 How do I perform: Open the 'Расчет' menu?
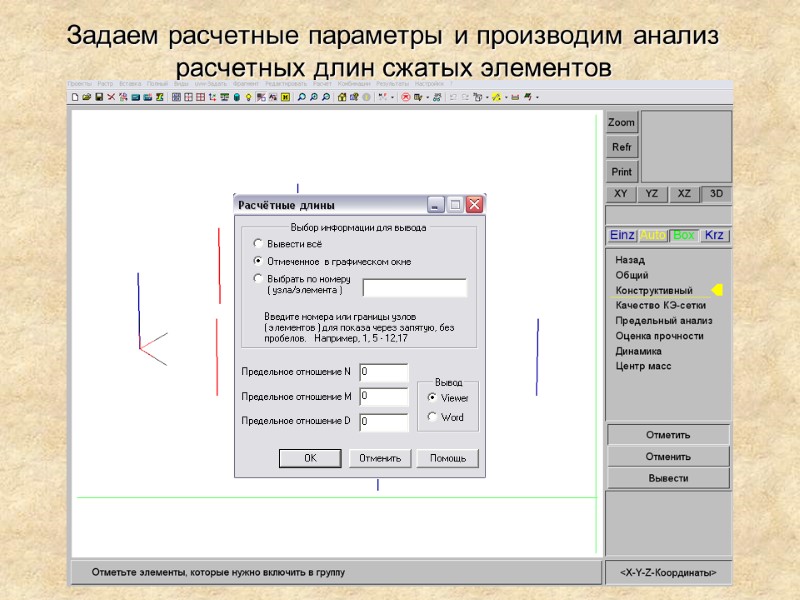(x=322, y=84)
